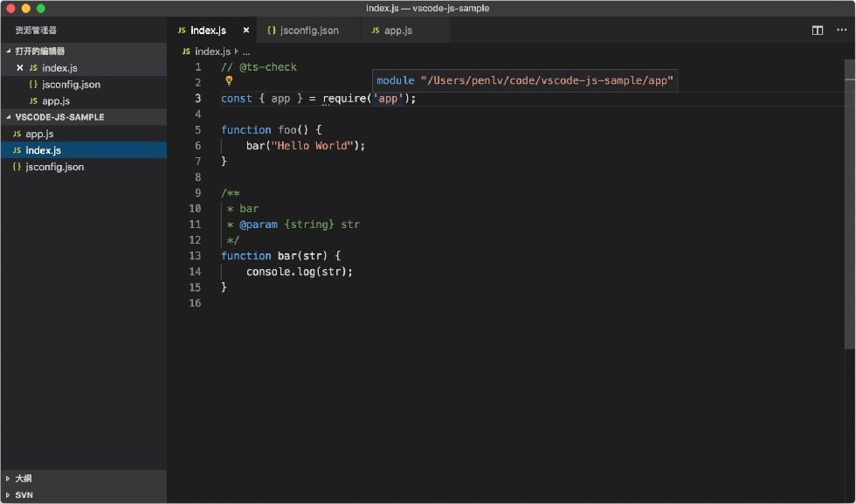Viewport: 856px width, 504px height.
Task: Close index.js in open editors list
Action: pyautogui.click(x=20, y=68)
